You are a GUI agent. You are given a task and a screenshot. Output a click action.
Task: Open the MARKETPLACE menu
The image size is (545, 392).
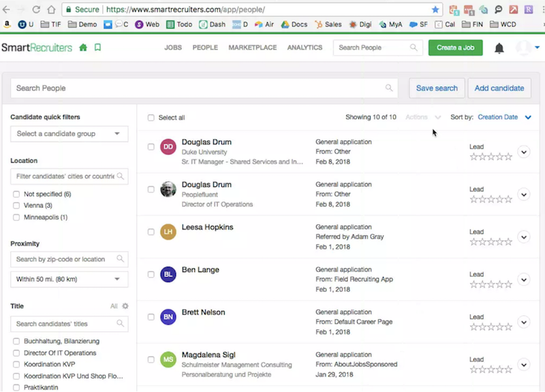[x=253, y=48]
